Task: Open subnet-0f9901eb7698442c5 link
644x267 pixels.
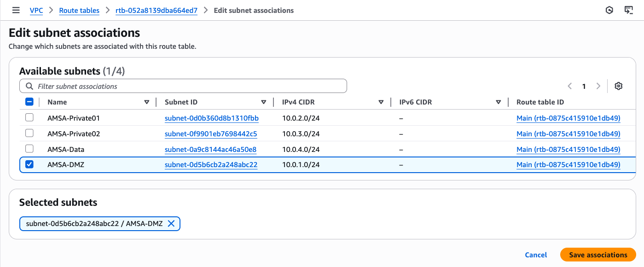Action: click(211, 134)
